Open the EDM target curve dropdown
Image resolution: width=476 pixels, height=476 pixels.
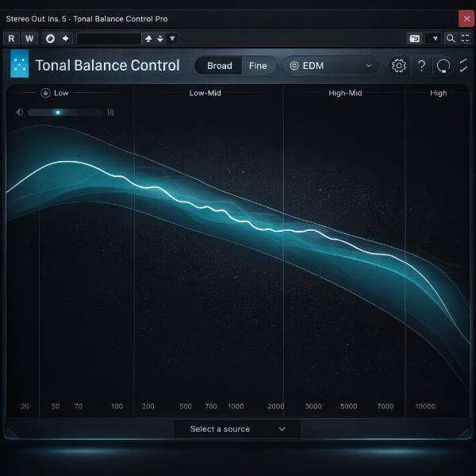tap(330, 66)
